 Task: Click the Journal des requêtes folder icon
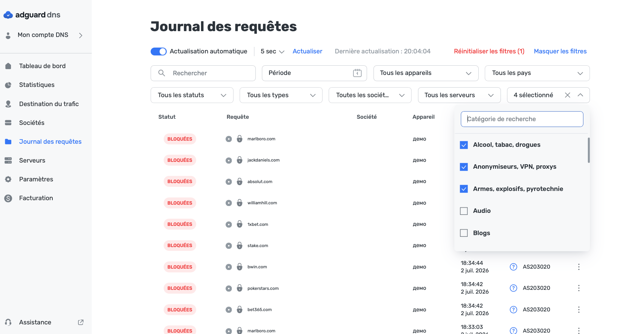coord(8,142)
